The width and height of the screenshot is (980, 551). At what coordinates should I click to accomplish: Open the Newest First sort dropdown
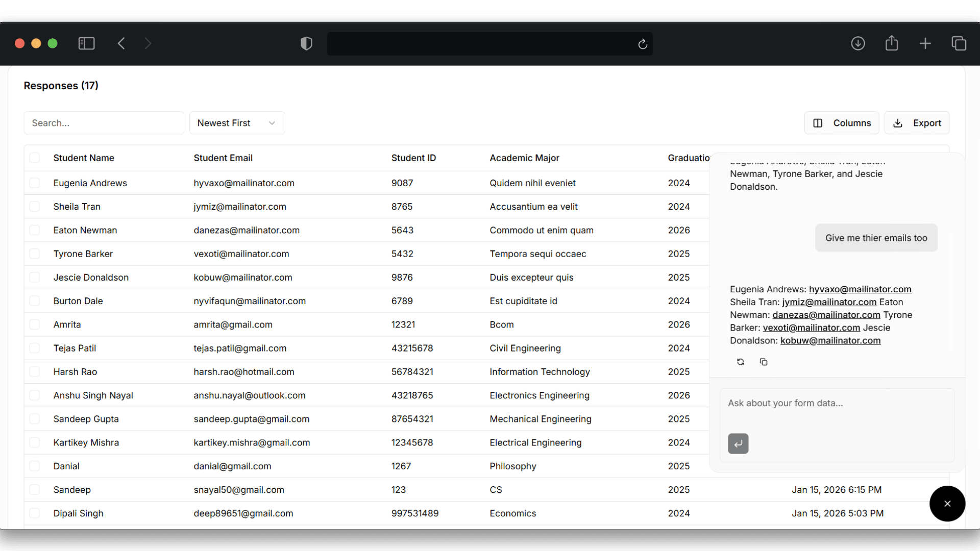(x=237, y=123)
